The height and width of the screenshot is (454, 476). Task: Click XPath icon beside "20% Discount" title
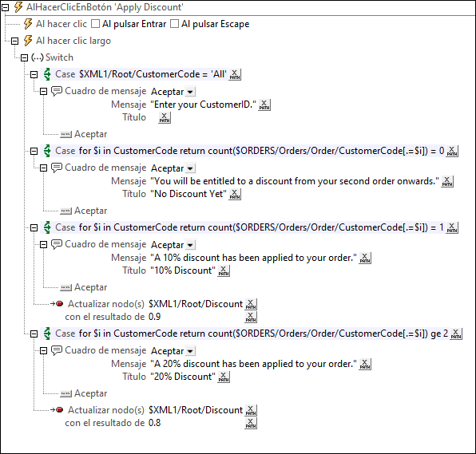(224, 377)
